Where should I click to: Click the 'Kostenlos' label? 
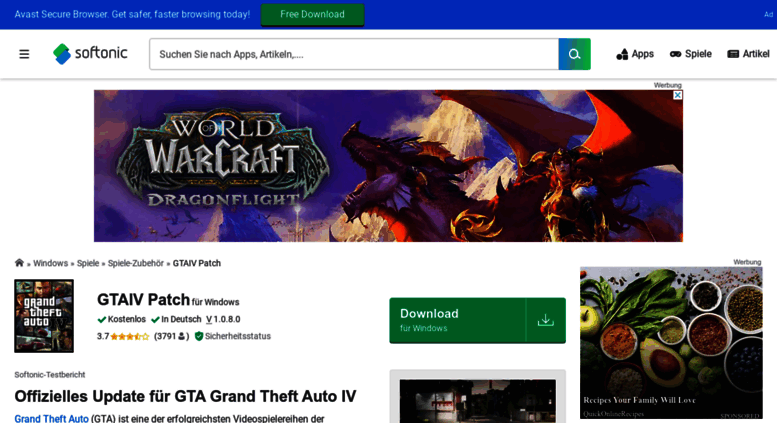pyautogui.click(x=122, y=319)
